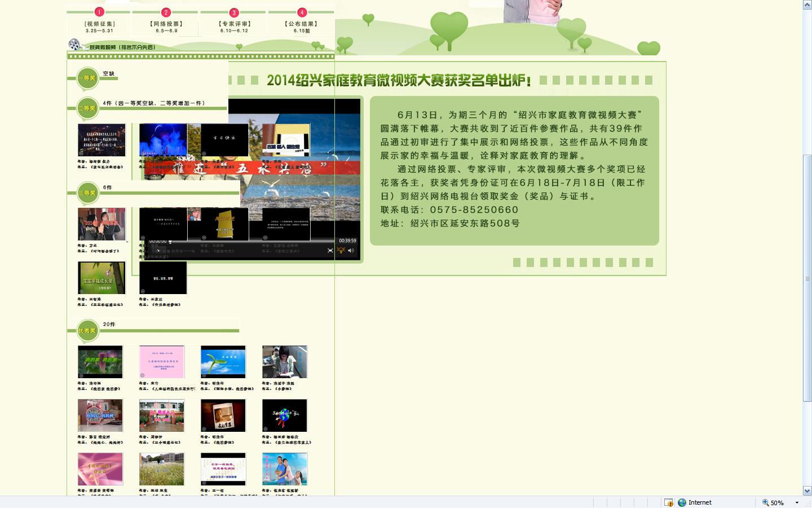812x508 pixels.
Task: Open the pink slide video thumbnail
Action: pos(162,362)
